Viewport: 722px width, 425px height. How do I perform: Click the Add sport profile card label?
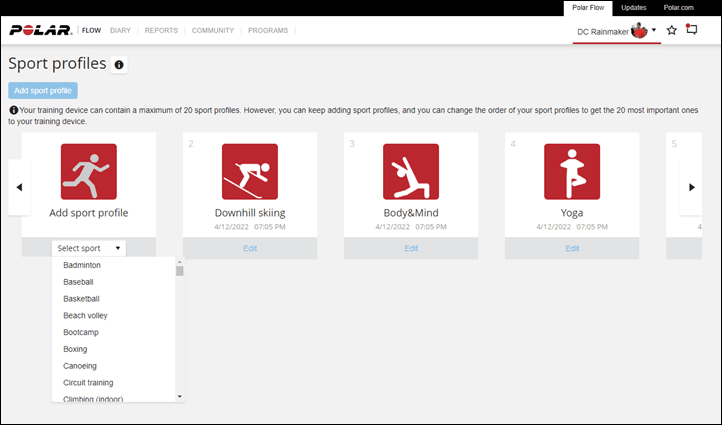coord(89,213)
